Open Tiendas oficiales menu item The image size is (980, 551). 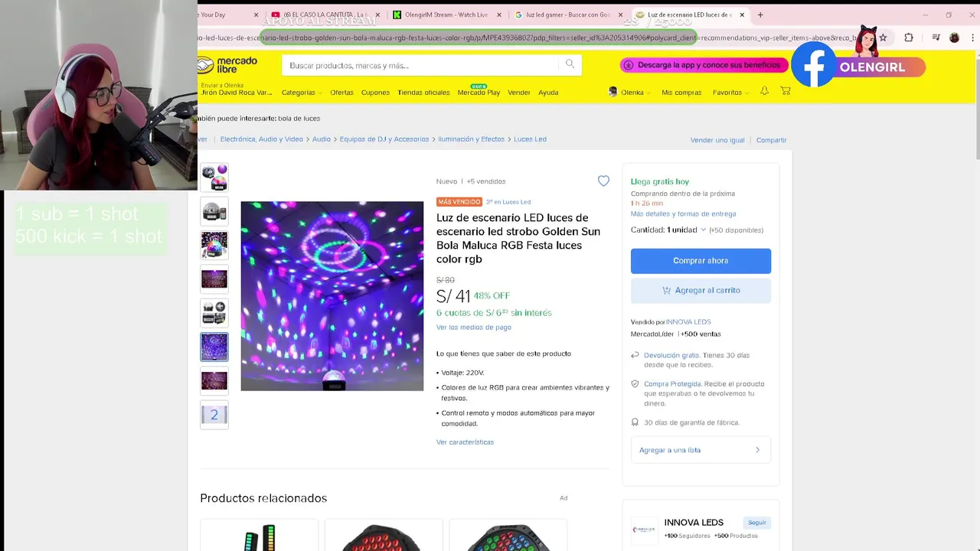coord(423,93)
